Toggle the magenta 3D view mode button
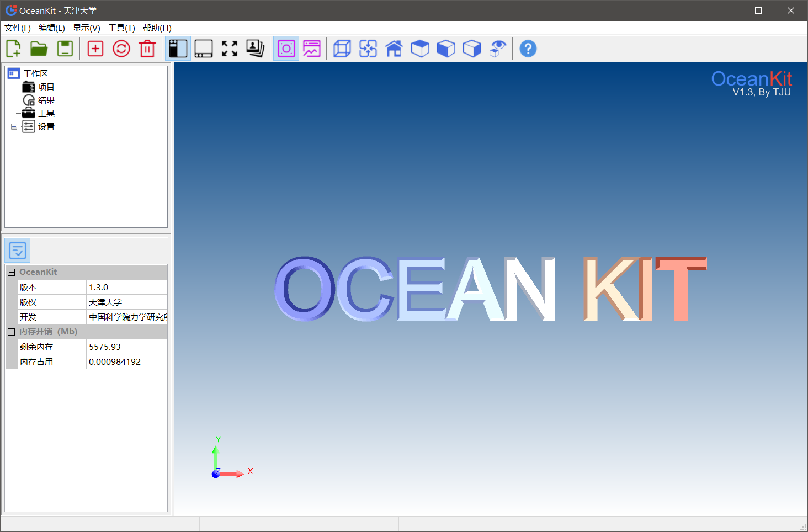The image size is (808, 532). click(x=286, y=49)
